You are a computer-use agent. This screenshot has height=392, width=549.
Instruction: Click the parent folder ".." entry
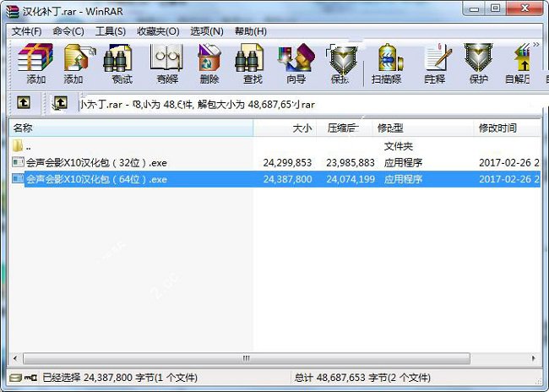[x=29, y=146]
